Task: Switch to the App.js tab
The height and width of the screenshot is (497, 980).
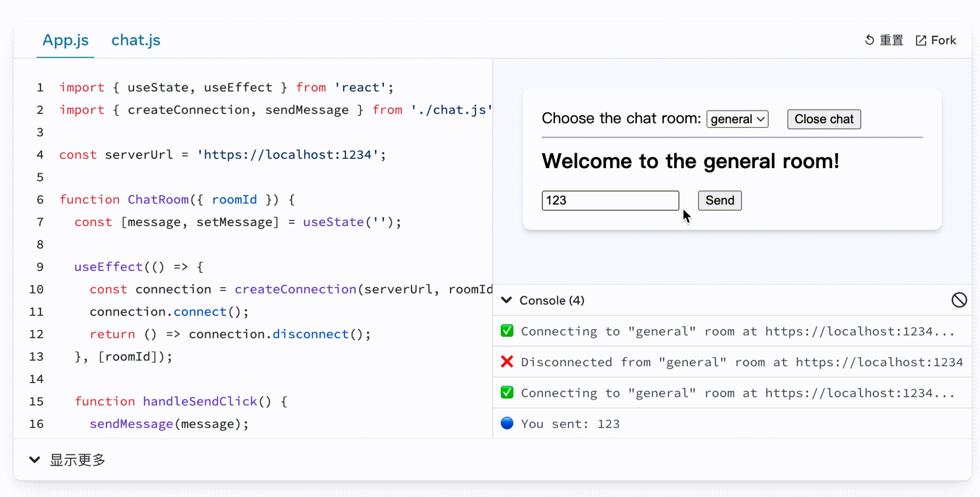Action: (65, 40)
